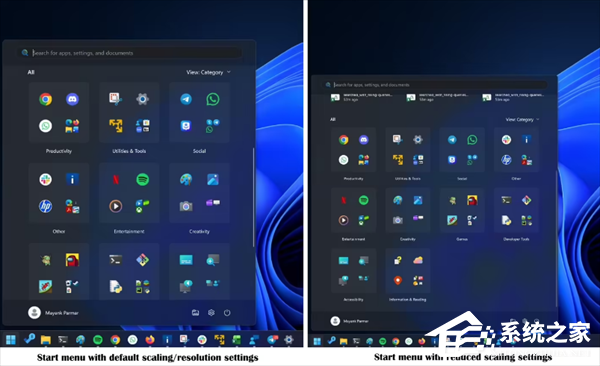600x366 pixels.
Task: Select 'All' heading in left Start menu
Action: [31, 72]
